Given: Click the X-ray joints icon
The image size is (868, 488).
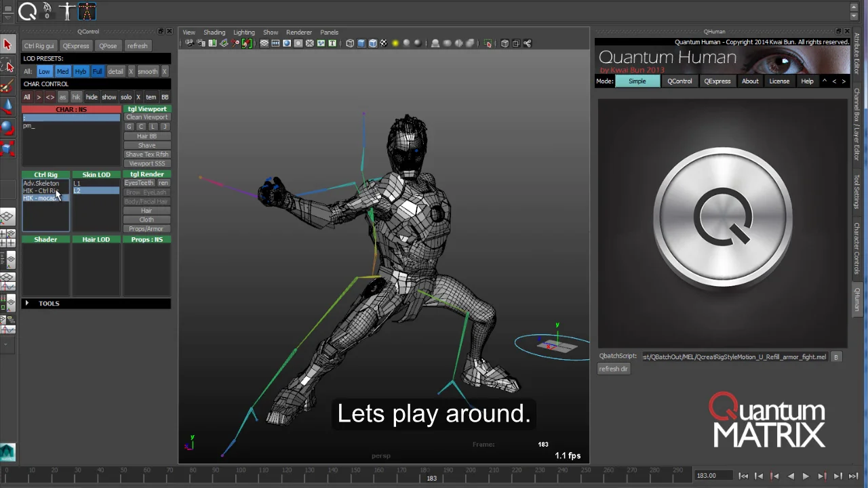Looking at the screenshot, I should (x=528, y=43).
